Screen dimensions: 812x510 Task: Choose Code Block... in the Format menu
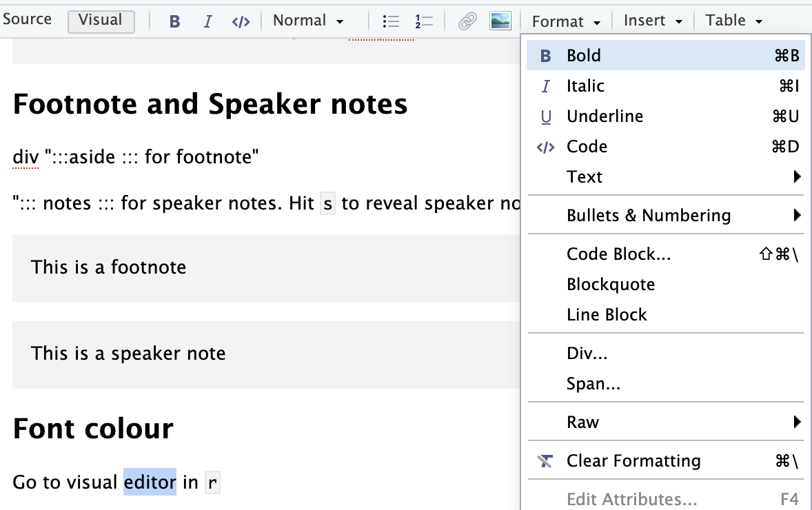(618, 254)
